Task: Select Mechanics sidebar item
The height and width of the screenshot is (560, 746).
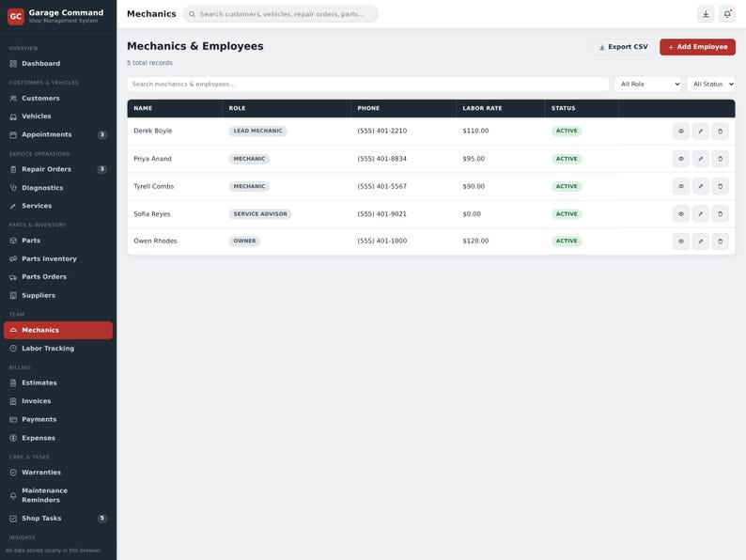Action: (x=58, y=330)
